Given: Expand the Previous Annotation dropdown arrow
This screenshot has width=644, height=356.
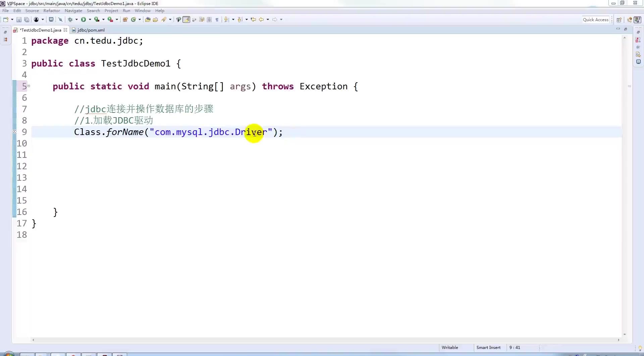Looking at the screenshot, I should [x=247, y=19].
